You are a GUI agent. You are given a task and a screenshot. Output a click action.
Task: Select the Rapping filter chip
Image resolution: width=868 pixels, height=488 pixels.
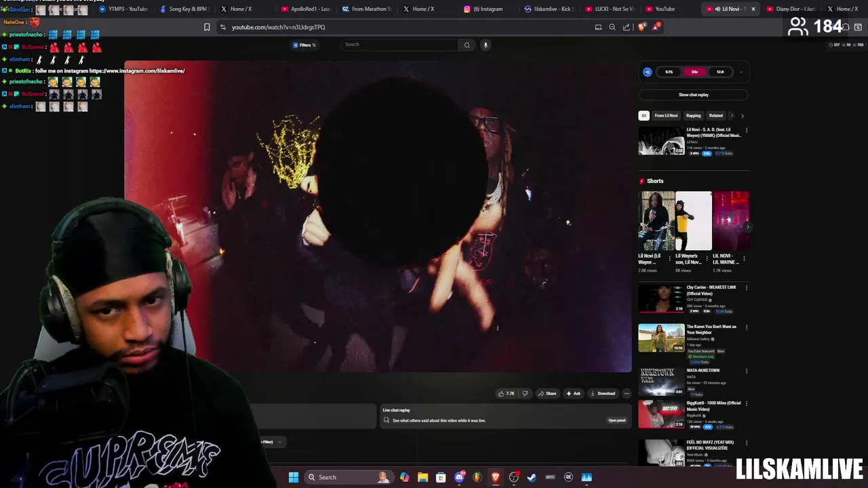(x=693, y=116)
